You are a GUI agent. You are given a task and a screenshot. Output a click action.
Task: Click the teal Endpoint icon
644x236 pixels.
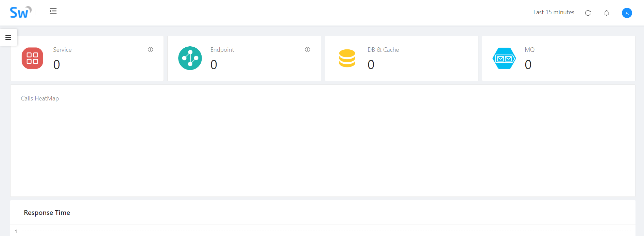point(190,58)
